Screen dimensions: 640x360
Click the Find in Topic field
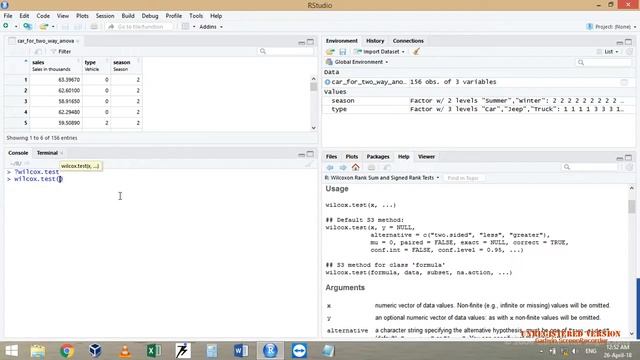point(463,178)
